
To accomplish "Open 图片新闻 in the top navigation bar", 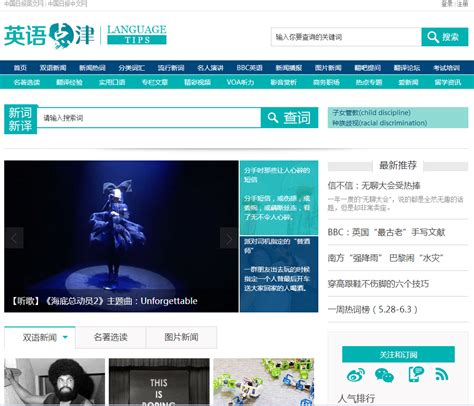I will tap(328, 68).
